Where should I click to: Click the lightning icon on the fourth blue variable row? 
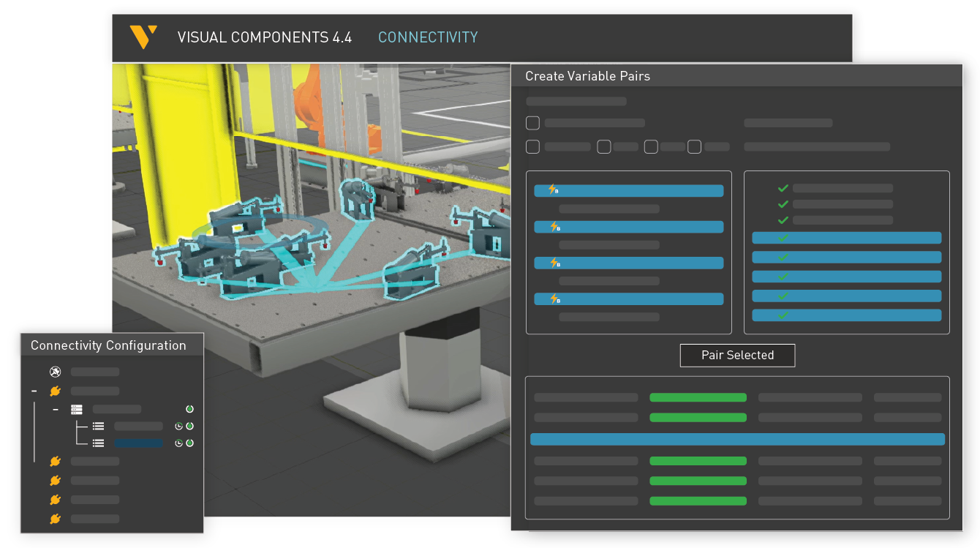(554, 299)
